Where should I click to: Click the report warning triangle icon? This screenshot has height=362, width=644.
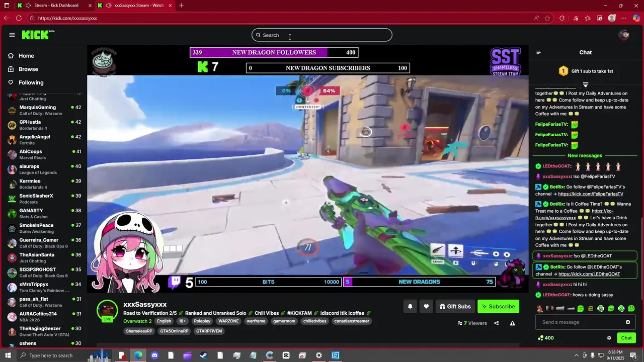[x=512, y=323]
